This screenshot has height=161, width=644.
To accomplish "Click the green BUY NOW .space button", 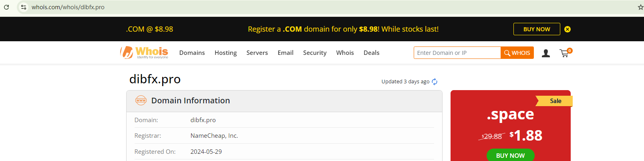I will (510, 155).
